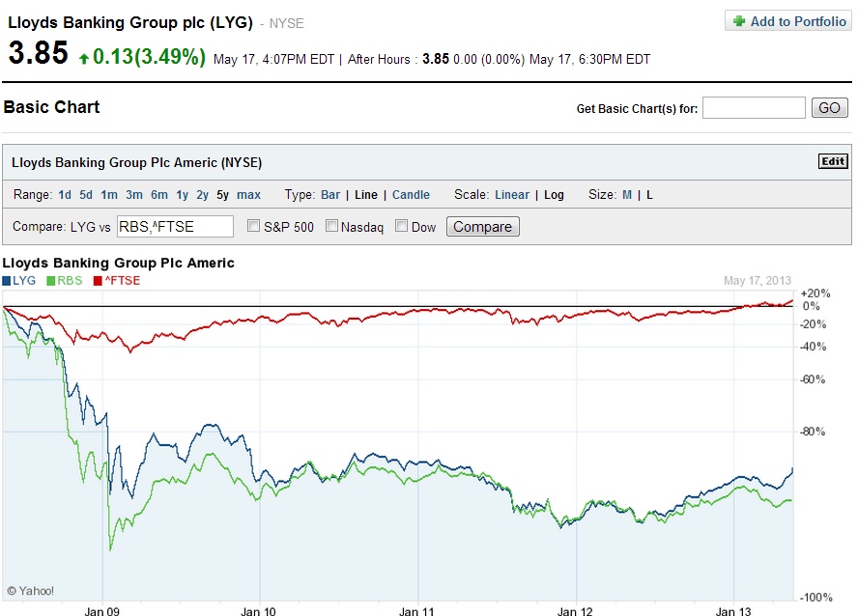The image size is (858, 616).
Task: Enable the S&P 500 comparison checkbox
Action: (x=253, y=226)
